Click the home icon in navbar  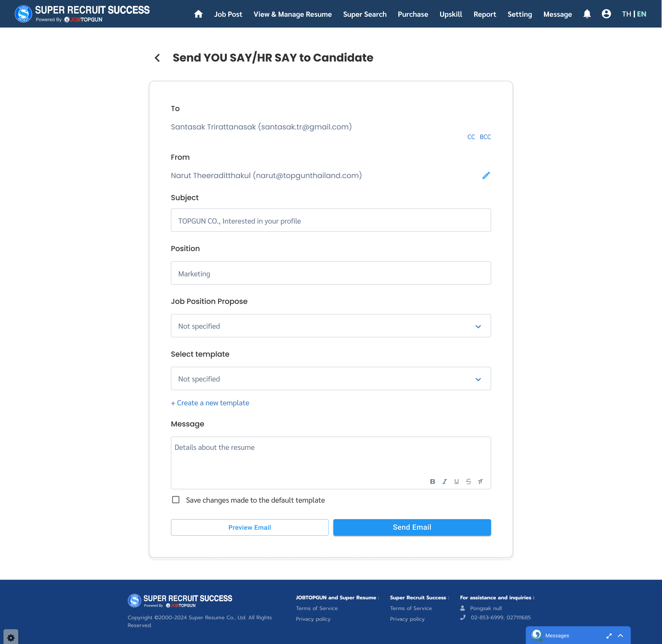click(198, 14)
